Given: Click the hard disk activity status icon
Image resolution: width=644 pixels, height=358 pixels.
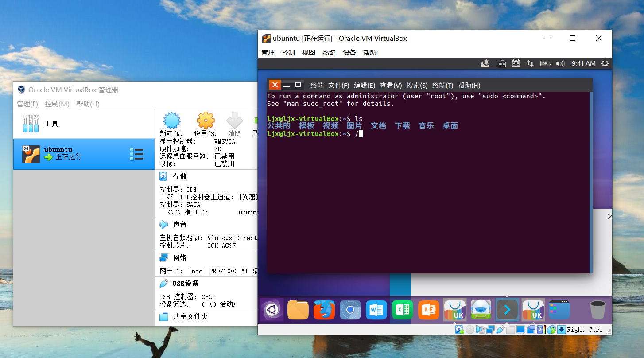Looking at the screenshot, I should (459, 330).
